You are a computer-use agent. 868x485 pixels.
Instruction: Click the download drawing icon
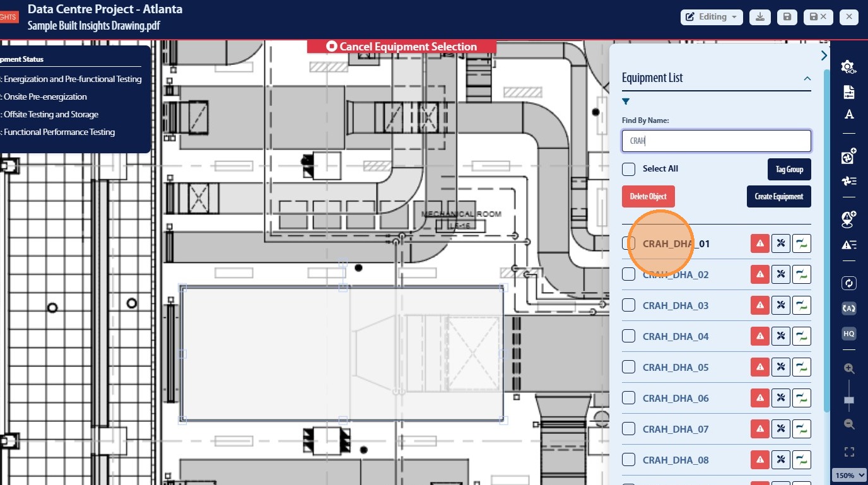(760, 17)
